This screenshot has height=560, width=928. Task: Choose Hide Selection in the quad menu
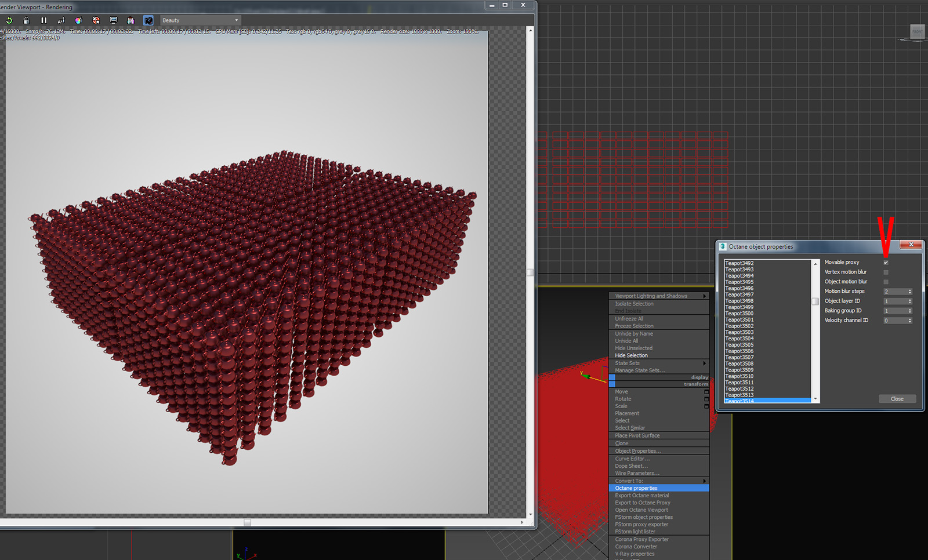point(659,355)
